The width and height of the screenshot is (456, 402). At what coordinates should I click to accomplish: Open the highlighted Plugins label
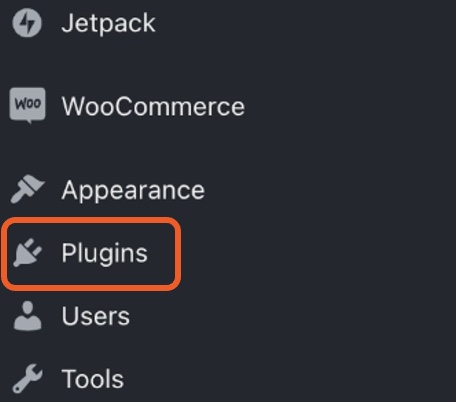(104, 254)
